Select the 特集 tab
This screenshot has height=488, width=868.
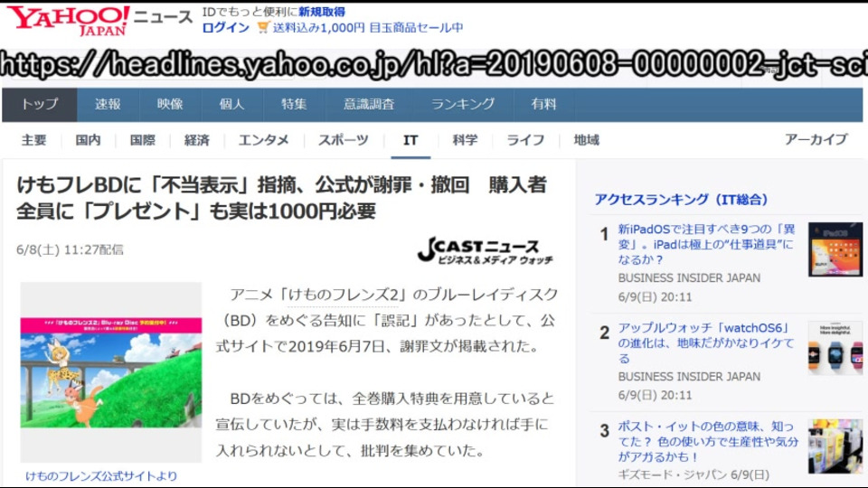point(293,104)
